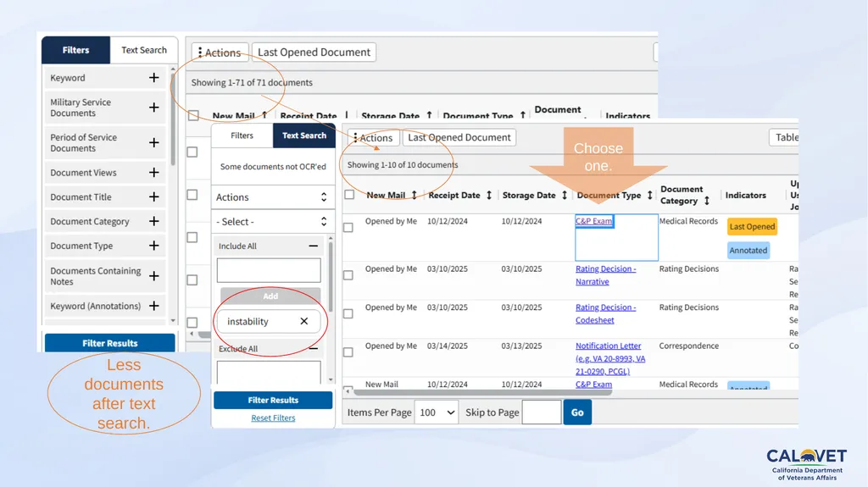This screenshot has height=487, width=868.
Task: Sort by Receipt Date column arrow
Action: [x=489, y=195]
